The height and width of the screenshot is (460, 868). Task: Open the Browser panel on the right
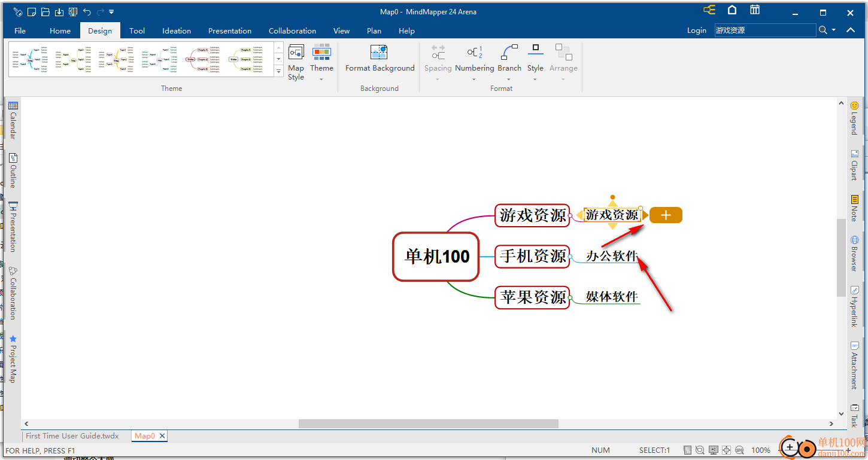point(854,254)
